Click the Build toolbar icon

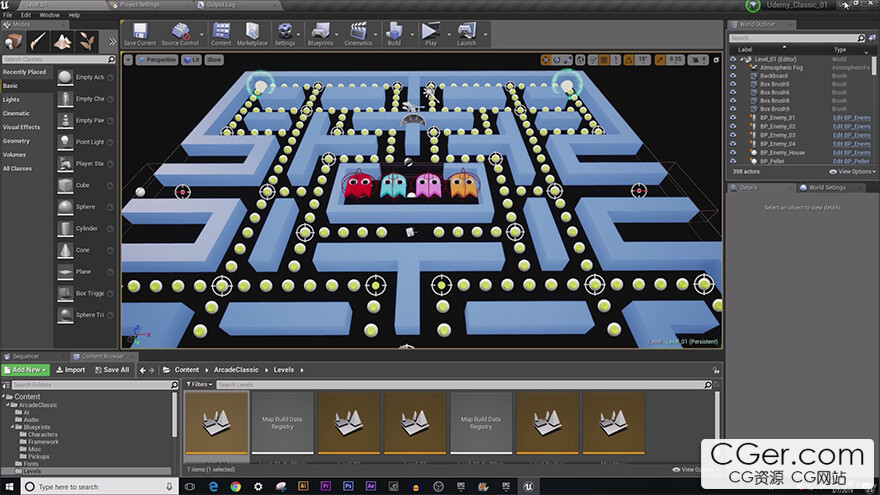395,34
